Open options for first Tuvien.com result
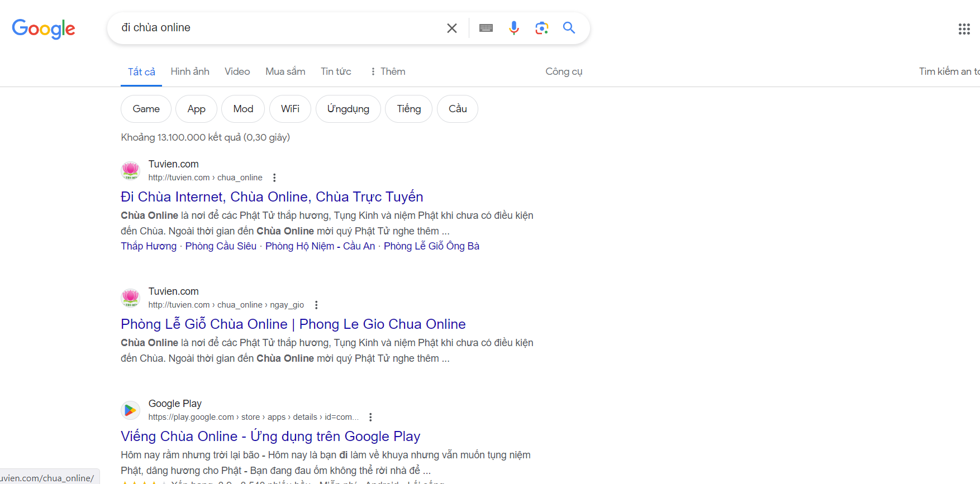Image resolution: width=980 pixels, height=484 pixels. point(274,178)
